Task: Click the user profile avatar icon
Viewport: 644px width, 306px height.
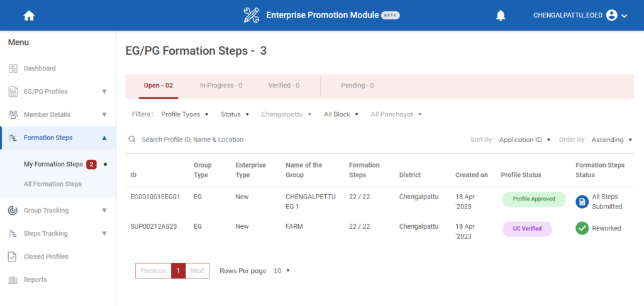Action: click(x=611, y=16)
